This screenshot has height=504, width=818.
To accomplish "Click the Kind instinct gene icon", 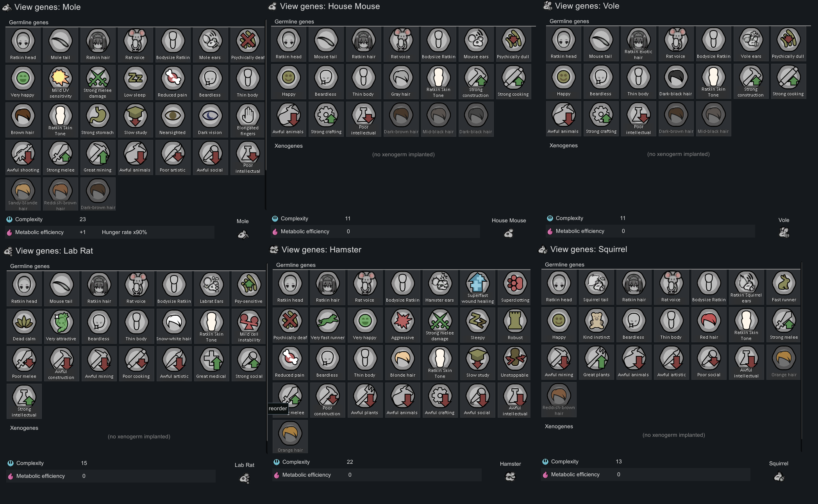I will point(596,321).
